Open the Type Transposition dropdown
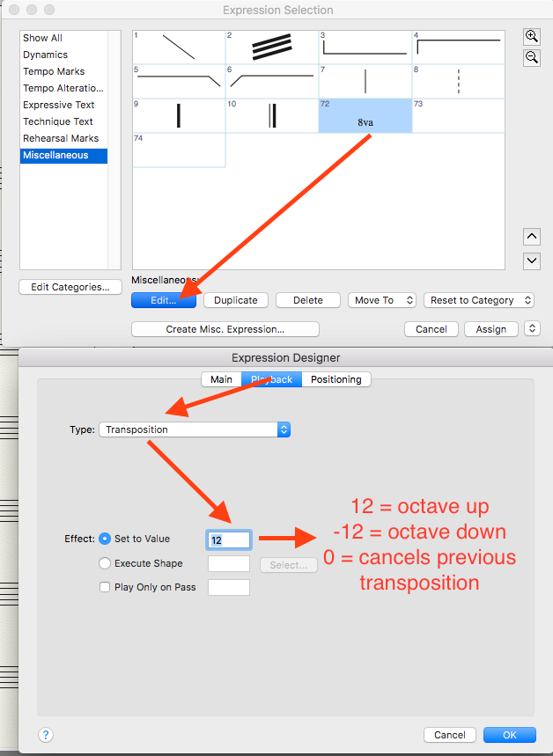The width and height of the screenshot is (553, 756). [195, 429]
